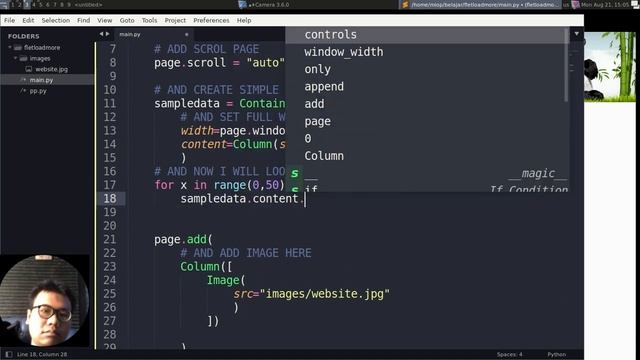
Task: Click the Sublime main.py taskbar entry
Action: 480,4
